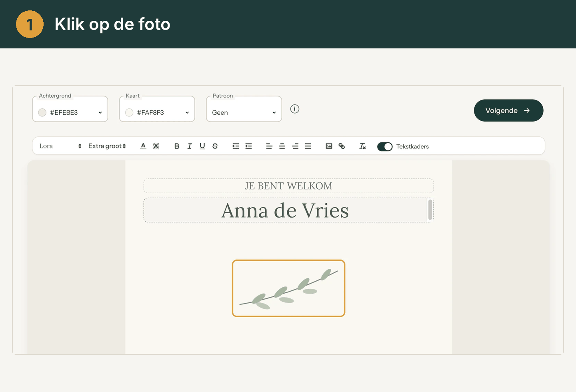Justify the text
Image resolution: width=576 pixels, height=392 pixels.
click(x=308, y=146)
